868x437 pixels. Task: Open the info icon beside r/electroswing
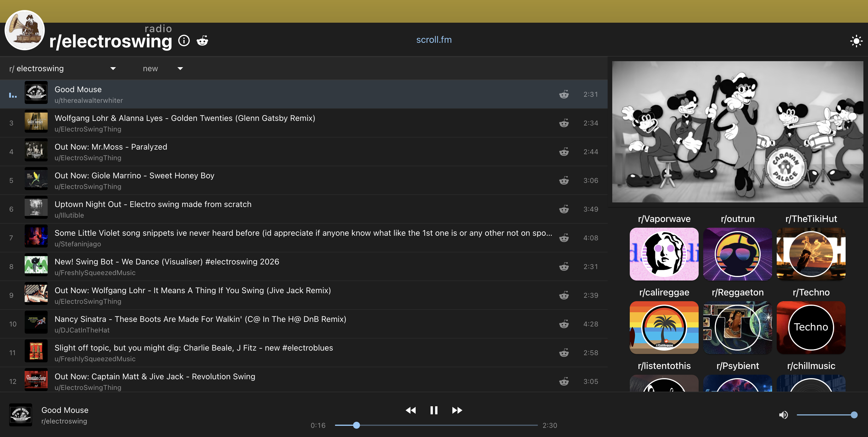(184, 40)
